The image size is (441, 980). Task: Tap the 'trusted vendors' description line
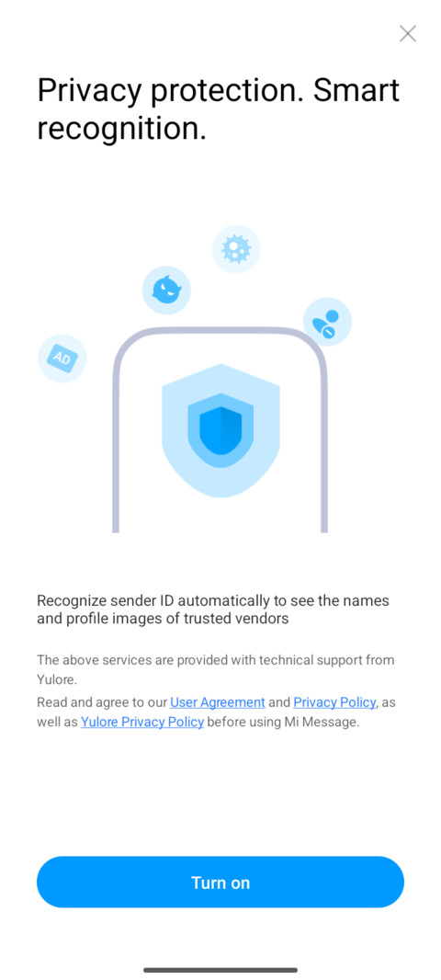coord(163,619)
